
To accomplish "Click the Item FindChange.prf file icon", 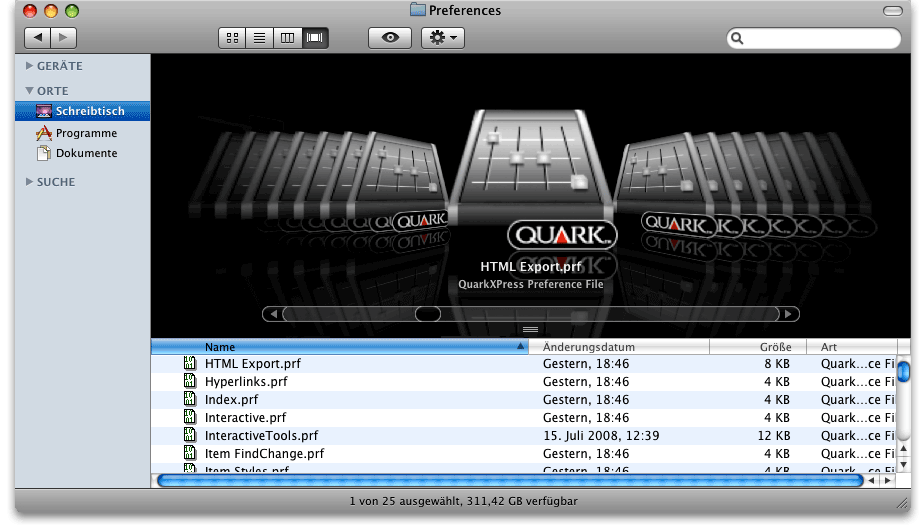I will click(x=189, y=453).
